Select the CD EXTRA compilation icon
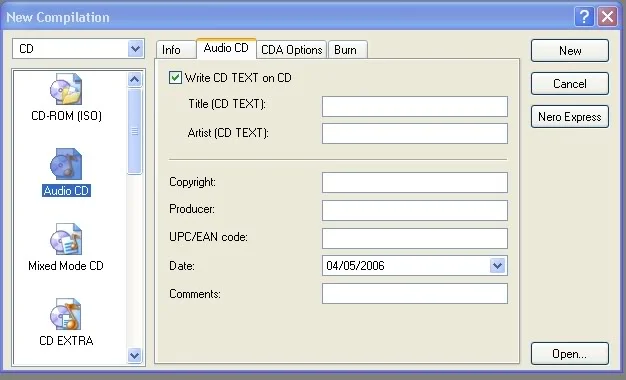626x380 pixels. tap(66, 314)
